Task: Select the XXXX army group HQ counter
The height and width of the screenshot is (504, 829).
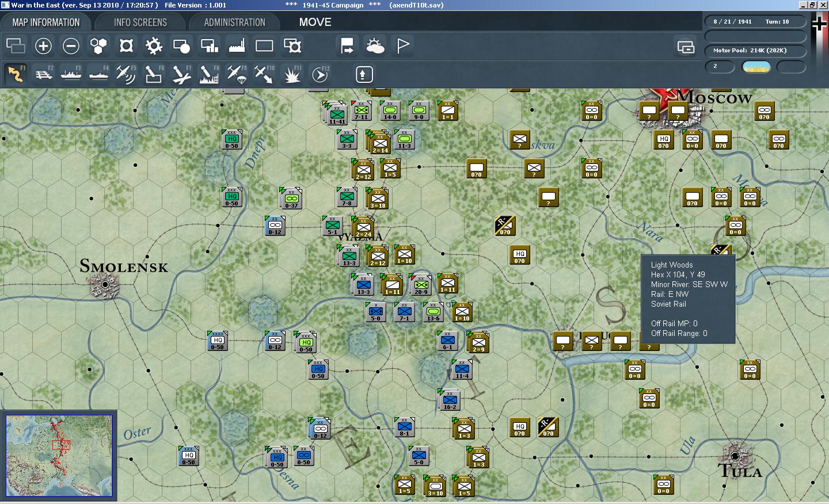Action: 218,341
